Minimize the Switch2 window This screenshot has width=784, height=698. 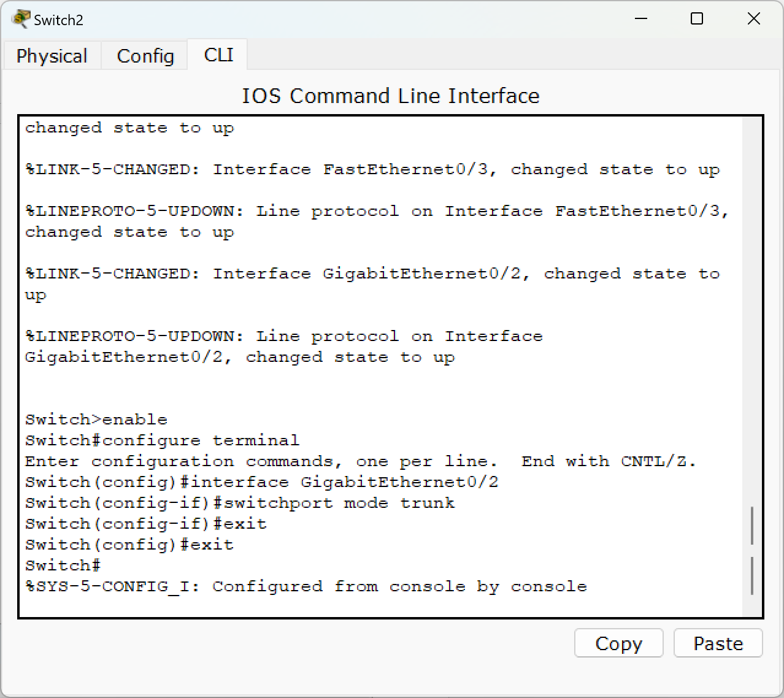tap(641, 19)
